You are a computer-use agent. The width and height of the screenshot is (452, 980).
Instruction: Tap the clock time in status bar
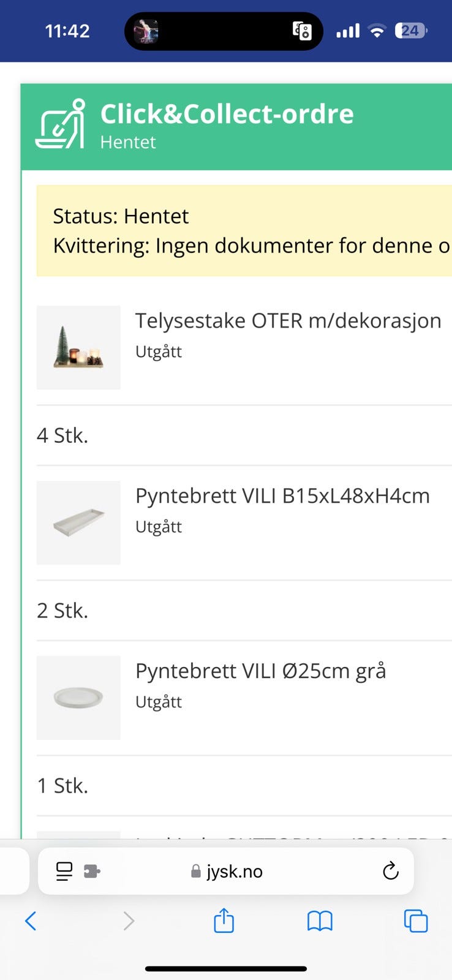(67, 31)
